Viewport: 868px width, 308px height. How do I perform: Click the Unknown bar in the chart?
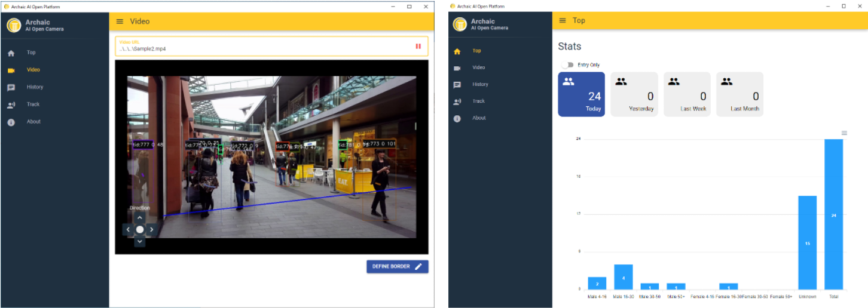tap(807, 242)
